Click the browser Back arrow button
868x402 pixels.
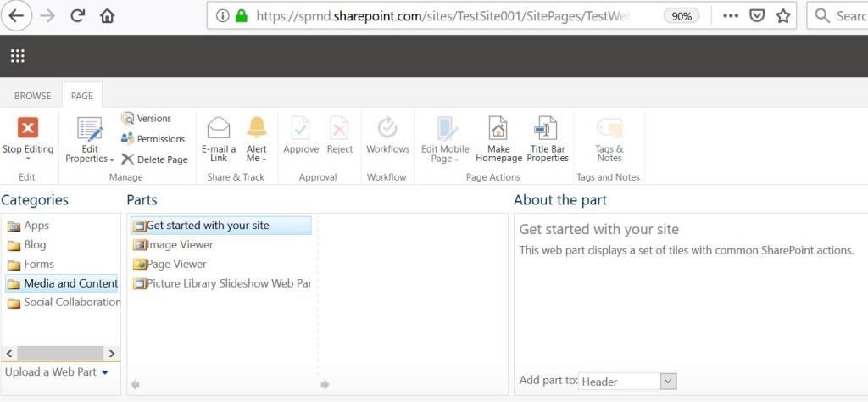point(17,15)
